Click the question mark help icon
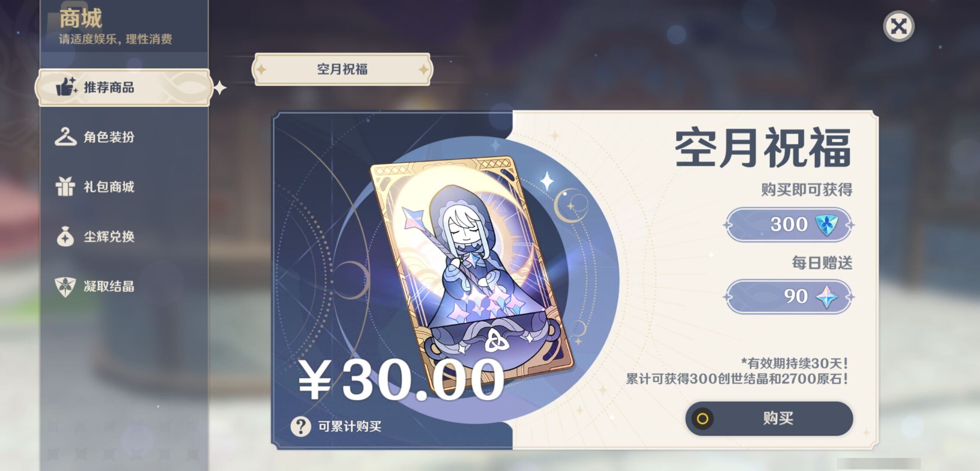This screenshot has width=980, height=471. 301,426
